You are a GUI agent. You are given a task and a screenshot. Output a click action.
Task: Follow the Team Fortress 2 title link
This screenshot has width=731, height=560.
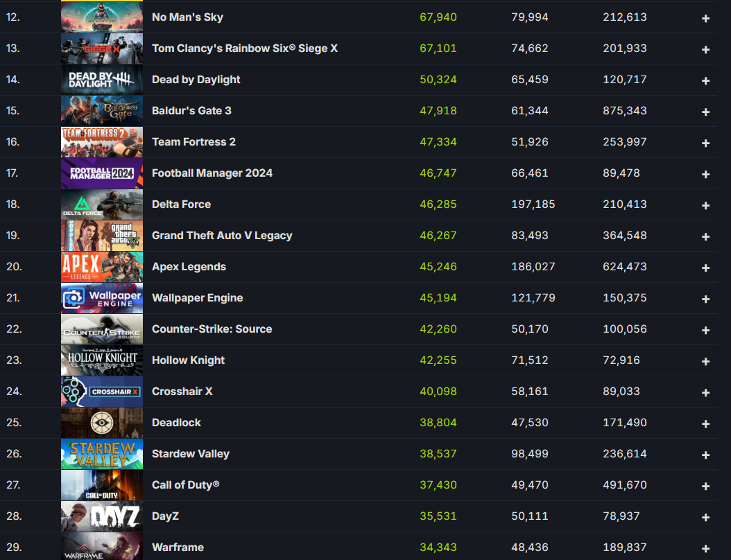[194, 142]
